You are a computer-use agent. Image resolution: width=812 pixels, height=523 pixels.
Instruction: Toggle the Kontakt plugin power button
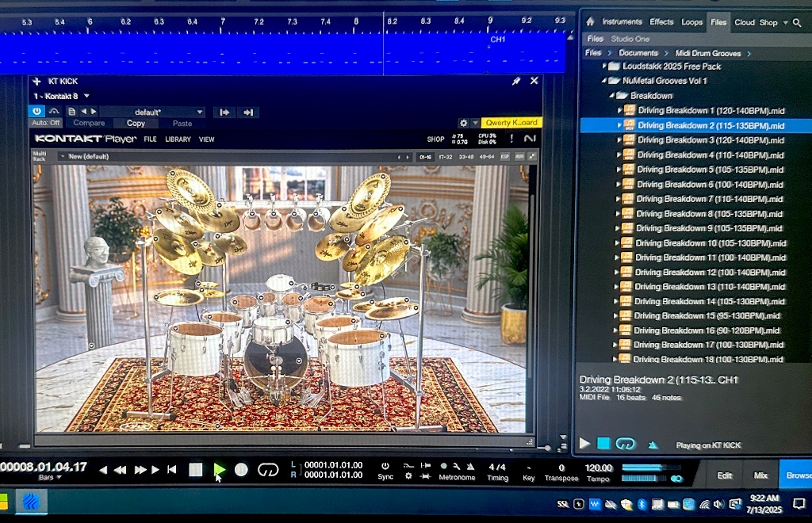pyautogui.click(x=36, y=111)
